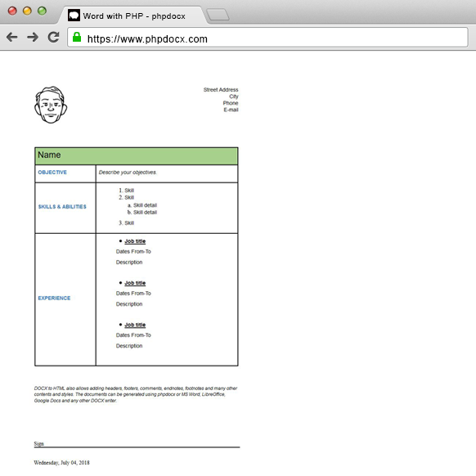Viewport: 476px width, 476px height.
Task: Click the browser back arrow
Action: click(11, 37)
